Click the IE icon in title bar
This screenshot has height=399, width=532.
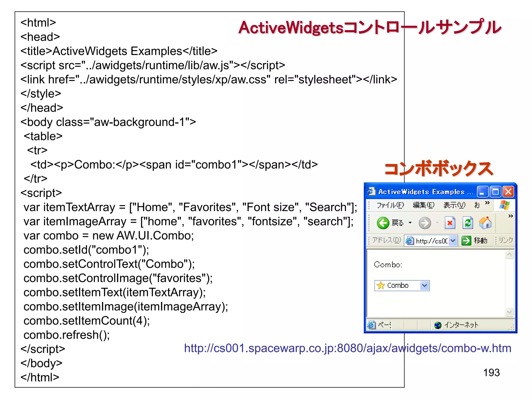[371, 191]
